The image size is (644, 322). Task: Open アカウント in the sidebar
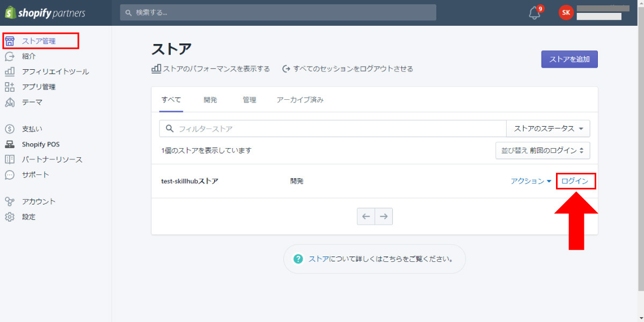coord(39,202)
